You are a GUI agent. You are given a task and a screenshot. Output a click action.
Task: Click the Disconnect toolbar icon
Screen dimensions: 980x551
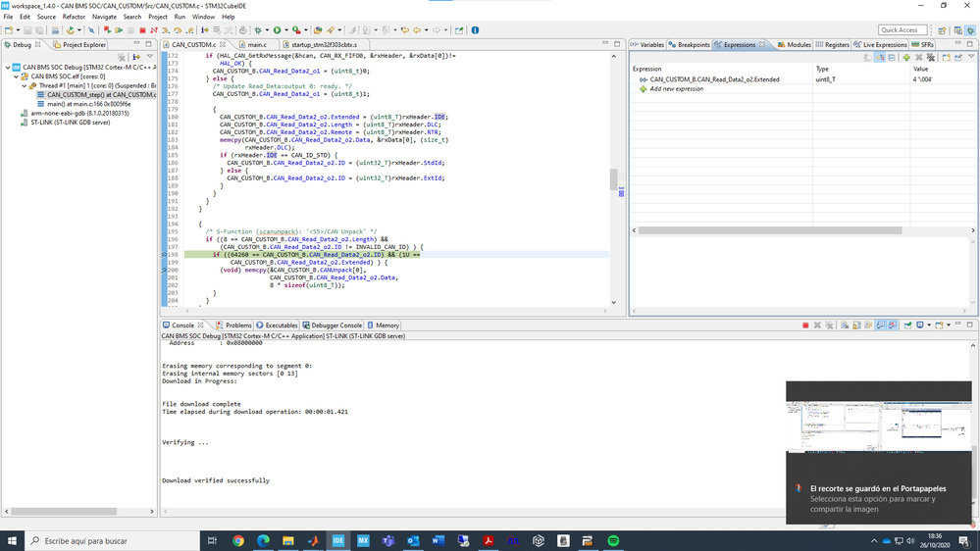tap(154, 30)
